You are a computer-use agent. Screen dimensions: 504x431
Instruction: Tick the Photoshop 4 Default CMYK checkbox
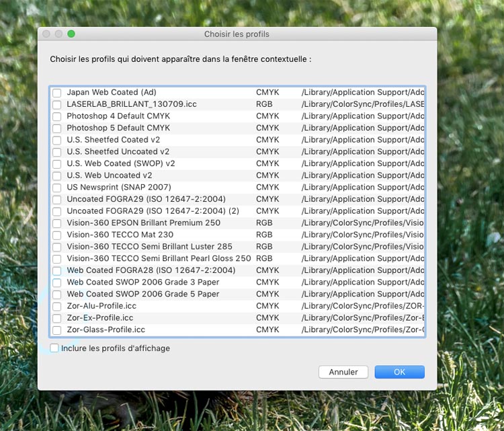[x=57, y=116]
